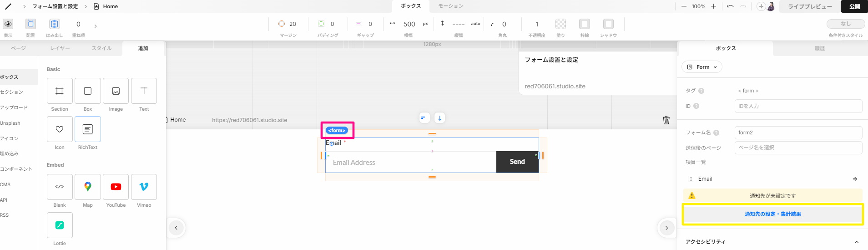Open the ページ left panel tab
This screenshot has width=868, height=250.
pos(18,48)
